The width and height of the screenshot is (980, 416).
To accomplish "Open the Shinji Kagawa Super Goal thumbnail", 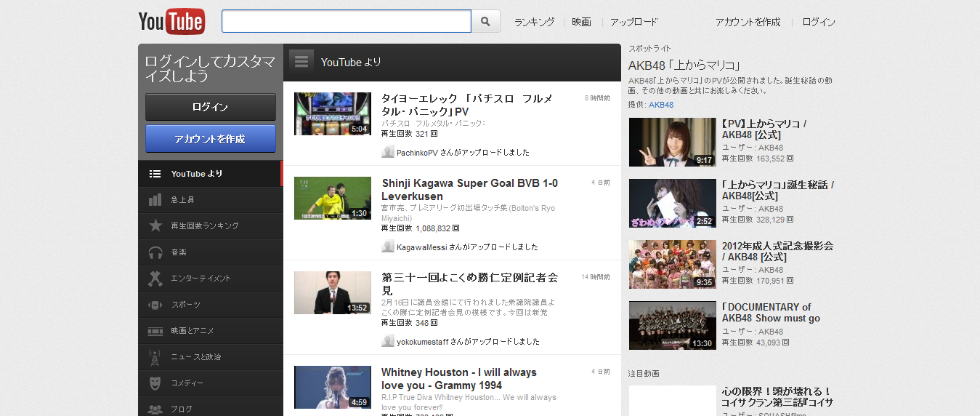I will coord(333,198).
